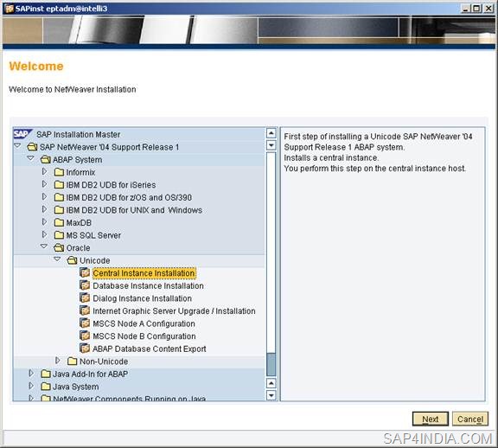Image resolution: width=498 pixels, height=448 pixels.
Task: Click the MS SQL Server folder icon
Action: tap(59, 235)
